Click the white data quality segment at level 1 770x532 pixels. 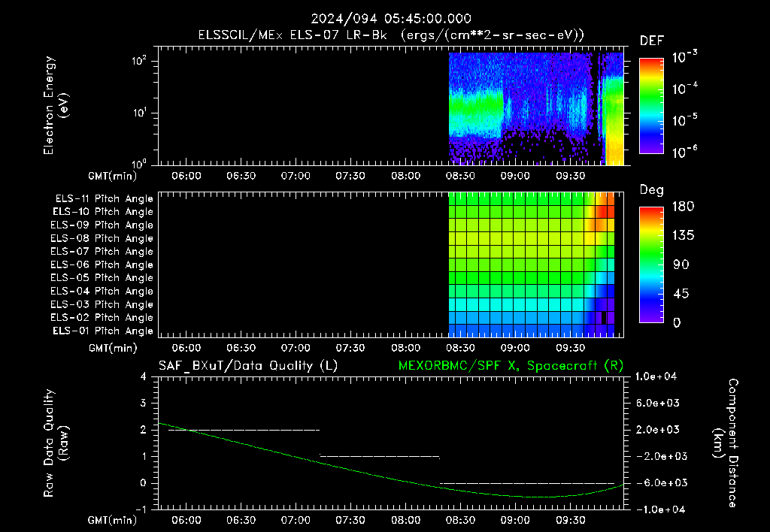[380, 456]
